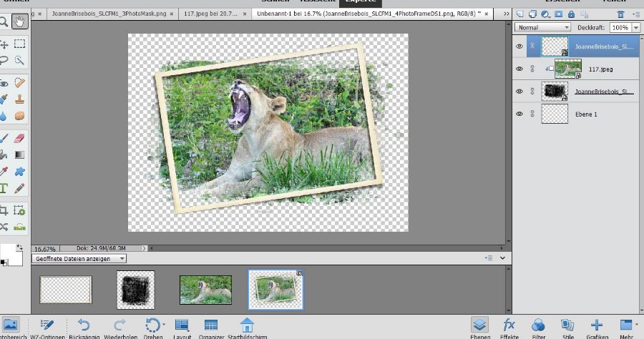Click the foreground color swatch
Image resolution: width=644 pixels, height=339 pixels.
(6, 251)
